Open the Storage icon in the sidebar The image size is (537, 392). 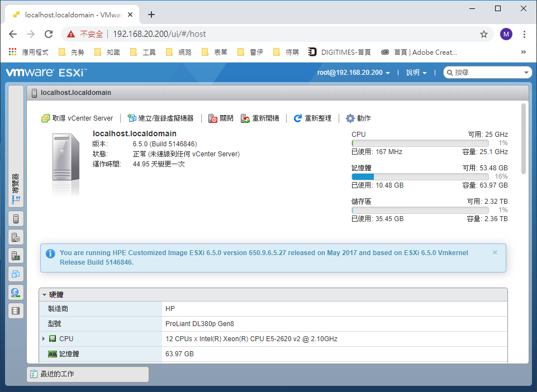click(16, 311)
